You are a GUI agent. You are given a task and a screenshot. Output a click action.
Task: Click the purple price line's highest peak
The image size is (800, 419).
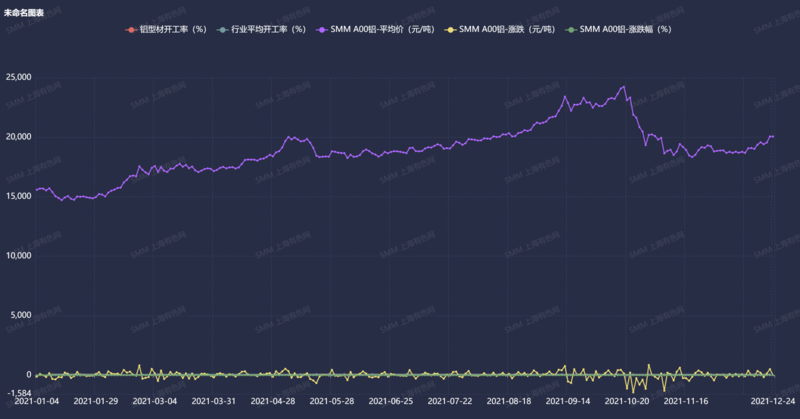624,87
